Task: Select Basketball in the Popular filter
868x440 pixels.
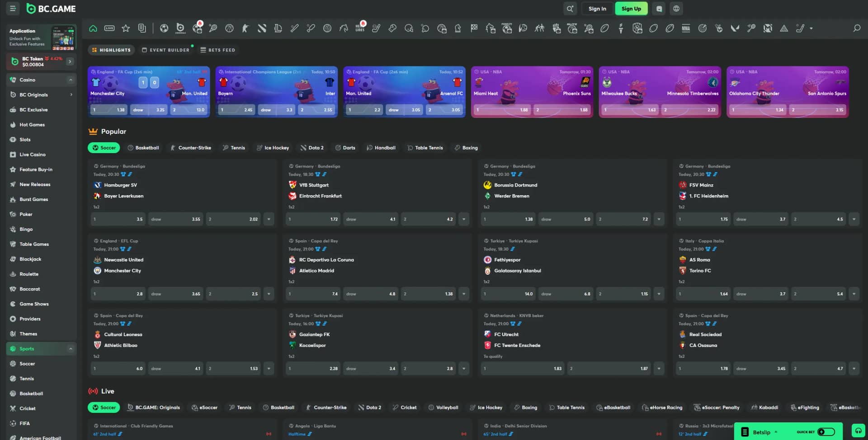Action: pos(143,148)
